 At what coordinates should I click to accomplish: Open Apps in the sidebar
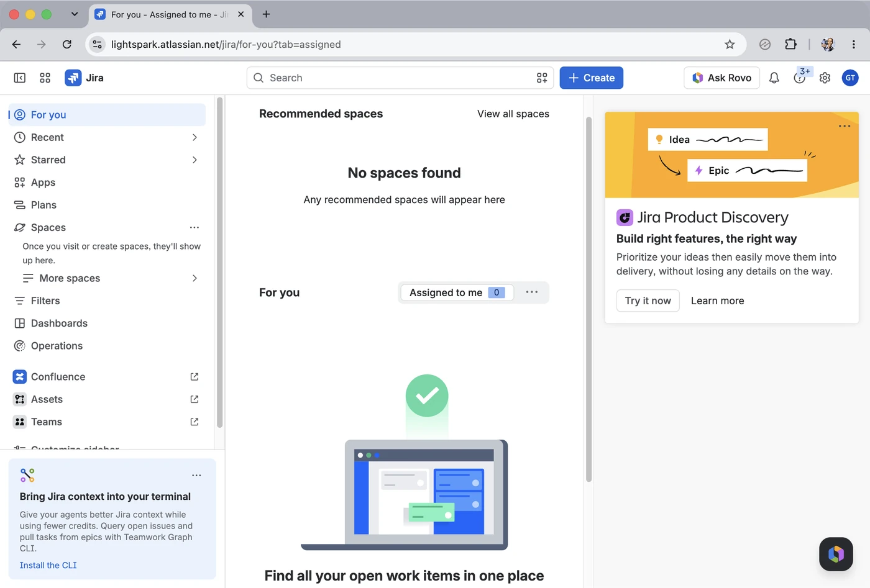tap(107, 183)
